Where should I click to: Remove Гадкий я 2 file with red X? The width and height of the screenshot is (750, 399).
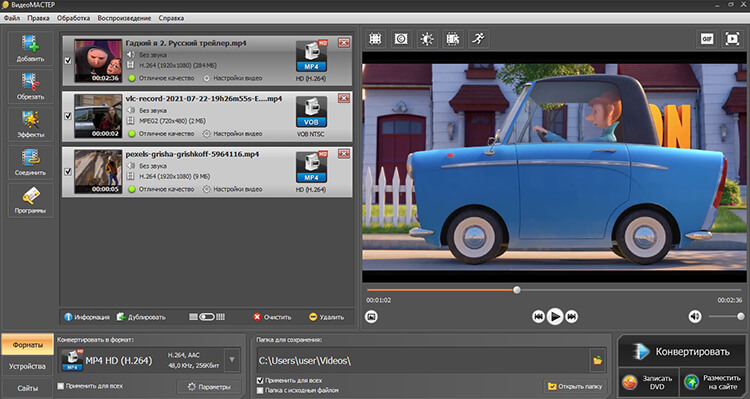click(x=344, y=43)
